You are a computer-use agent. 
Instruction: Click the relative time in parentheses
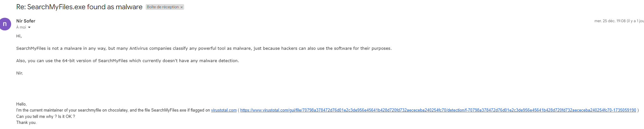(x=635, y=21)
